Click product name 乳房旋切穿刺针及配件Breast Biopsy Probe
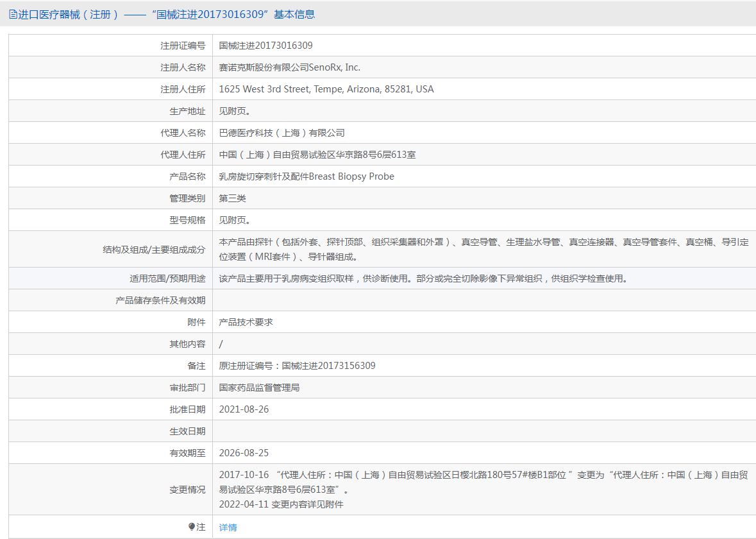This screenshot has width=756, height=539. pyautogui.click(x=307, y=176)
